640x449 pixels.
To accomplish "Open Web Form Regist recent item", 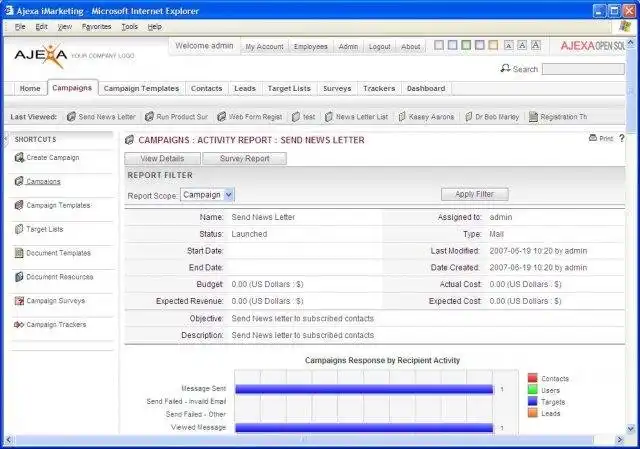I will [x=250, y=117].
